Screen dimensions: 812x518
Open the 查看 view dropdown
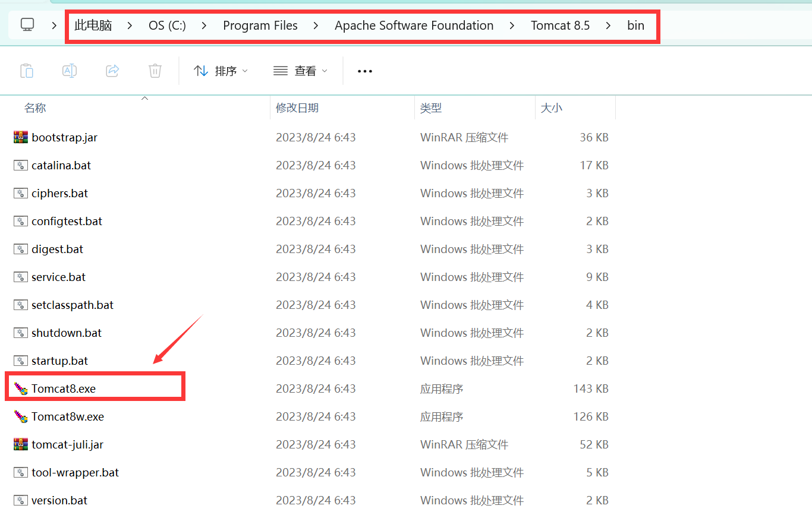click(x=300, y=71)
